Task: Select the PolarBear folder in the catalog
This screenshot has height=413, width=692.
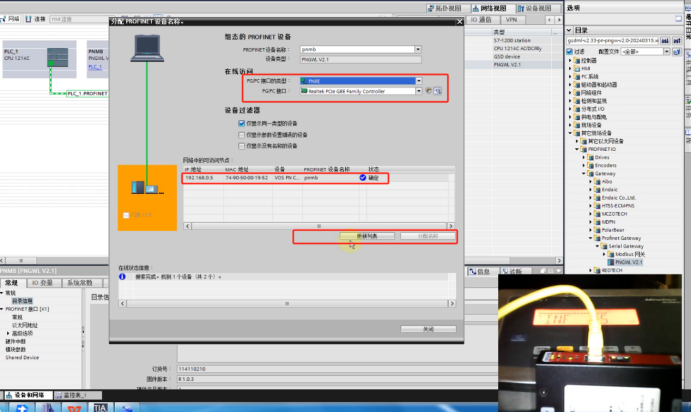Action: point(609,230)
